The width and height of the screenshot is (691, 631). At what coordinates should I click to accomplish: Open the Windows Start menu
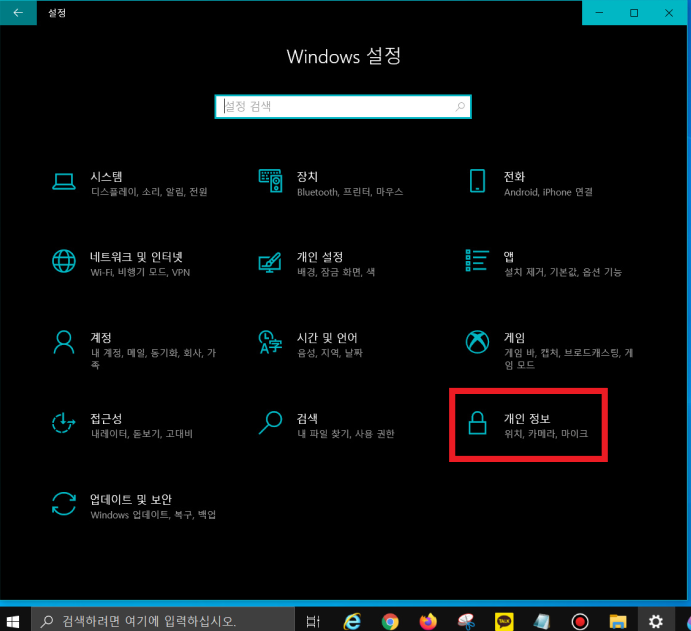click(x=13, y=621)
